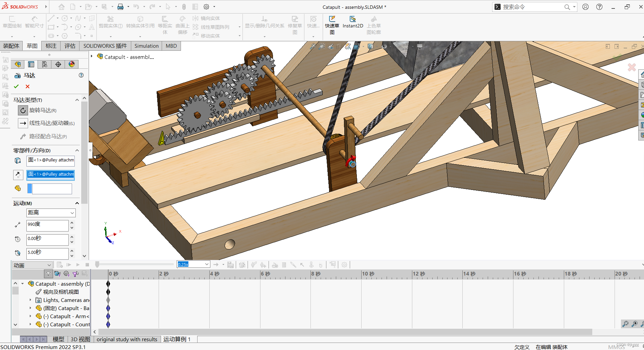This screenshot has height=350, width=644.
Task: Click the Play button in motion toolbar
Action: (78, 265)
